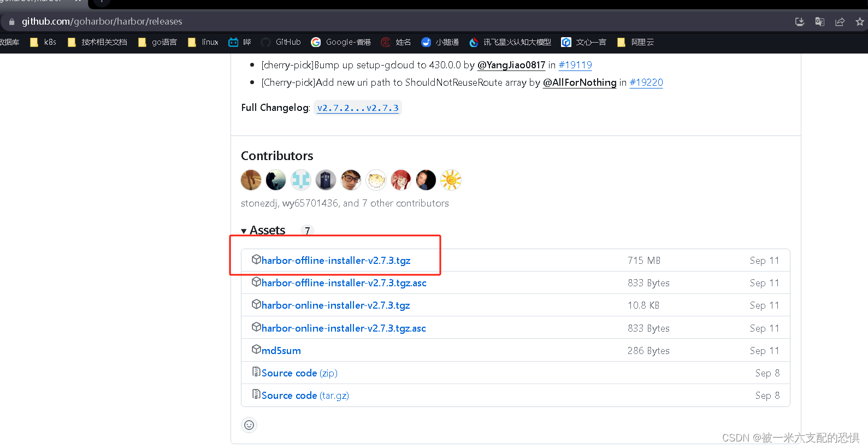Open pull request #19119
This screenshot has width=868, height=448.
click(575, 65)
